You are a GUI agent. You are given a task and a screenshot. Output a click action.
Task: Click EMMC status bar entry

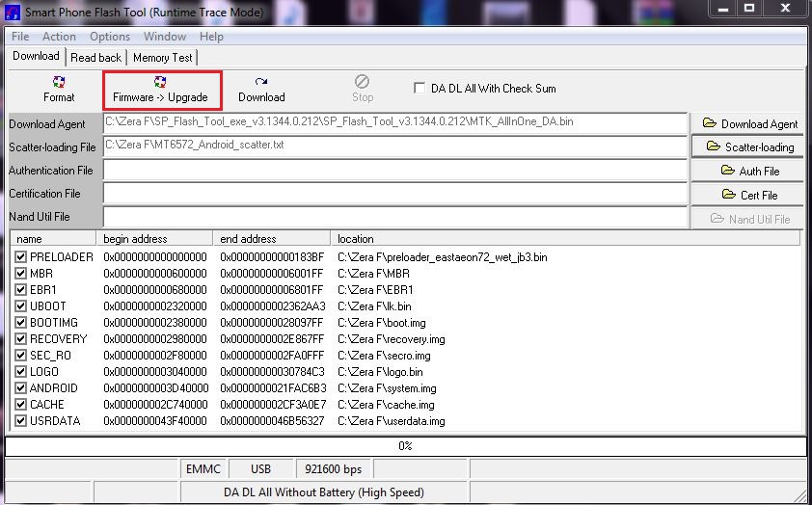[x=203, y=469]
